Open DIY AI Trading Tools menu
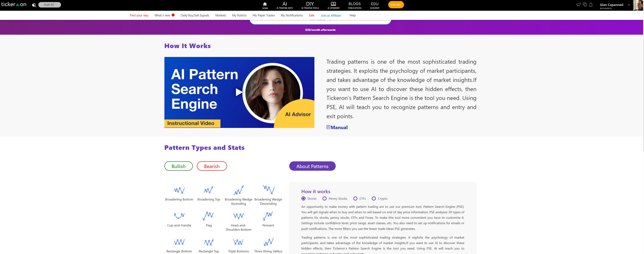This screenshot has height=254, width=644. (310, 5)
